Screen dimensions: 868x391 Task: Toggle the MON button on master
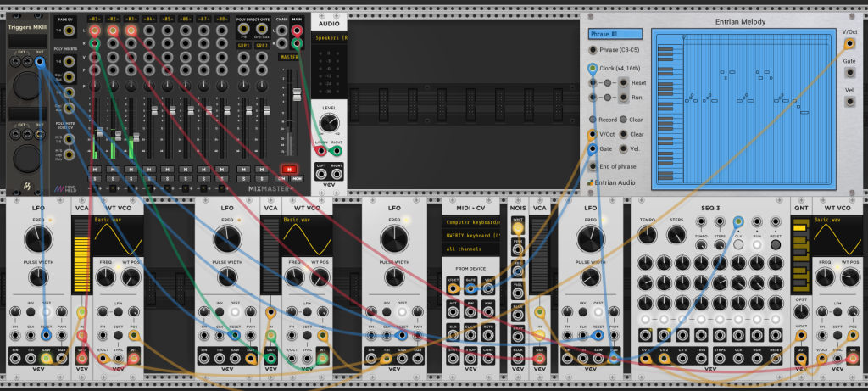pos(297,178)
